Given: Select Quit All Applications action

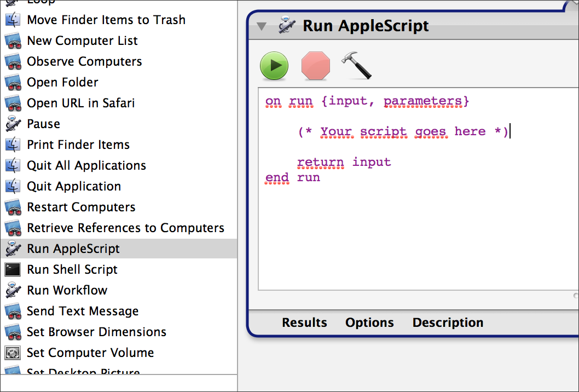Looking at the screenshot, I should pos(119,165).
